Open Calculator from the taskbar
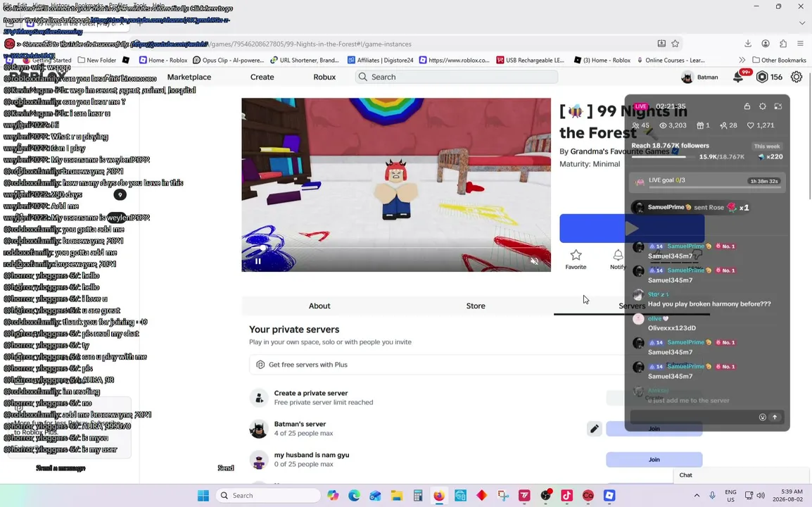Screen dimensions: 812x507 418,496
